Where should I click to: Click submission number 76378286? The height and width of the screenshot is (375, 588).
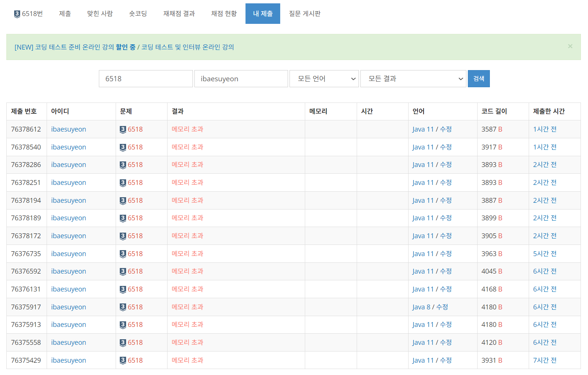pos(26,165)
